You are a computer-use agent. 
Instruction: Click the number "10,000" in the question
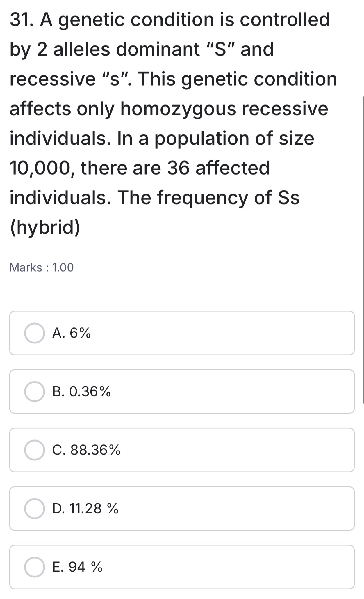pos(42,168)
